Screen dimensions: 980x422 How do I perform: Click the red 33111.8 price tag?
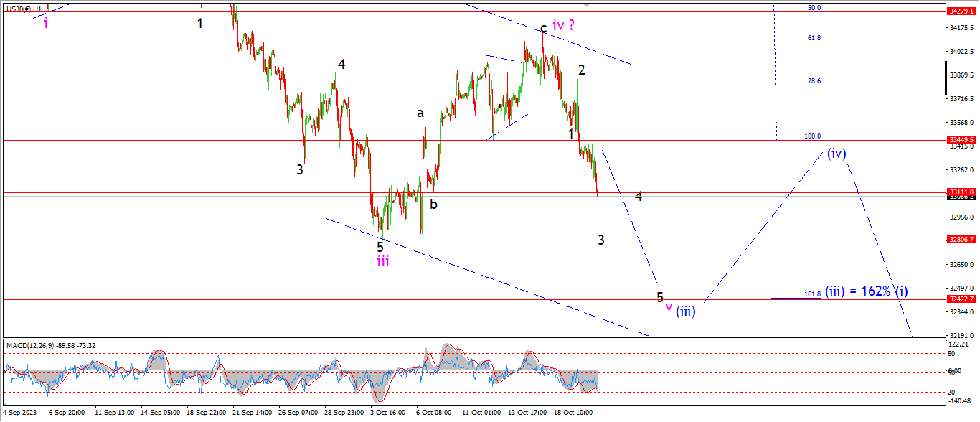[961, 192]
